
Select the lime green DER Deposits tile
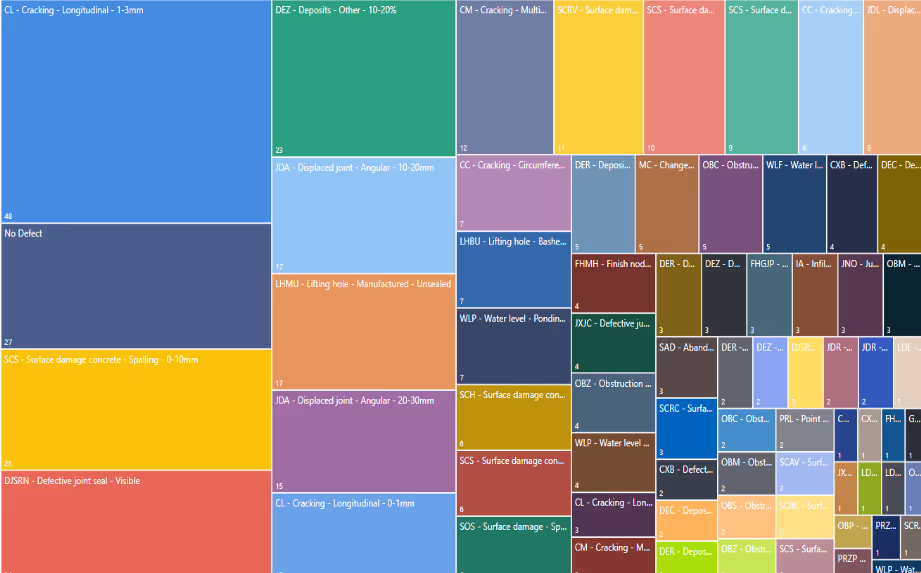[x=687, y=557]
